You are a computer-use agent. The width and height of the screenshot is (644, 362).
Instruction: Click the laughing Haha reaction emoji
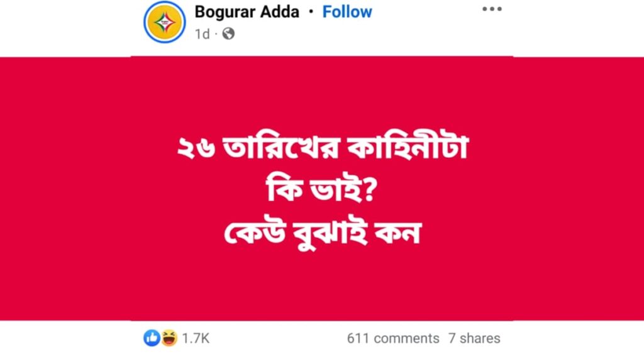(169, 338)
